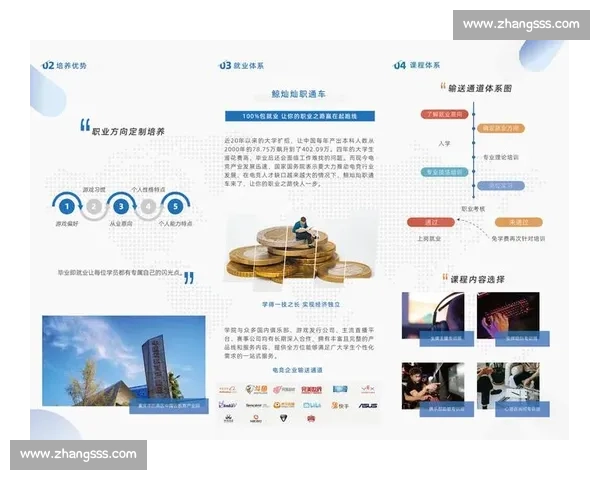Click the orange 确定职业方向 flowchart tag
The image size is (600, 480).
point(502,128)
